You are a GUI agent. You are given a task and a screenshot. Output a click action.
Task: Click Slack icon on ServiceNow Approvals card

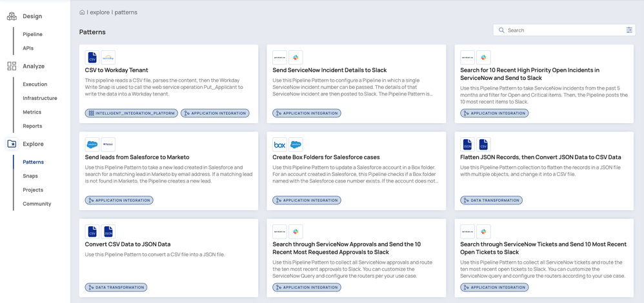click(x=296, y=231)
